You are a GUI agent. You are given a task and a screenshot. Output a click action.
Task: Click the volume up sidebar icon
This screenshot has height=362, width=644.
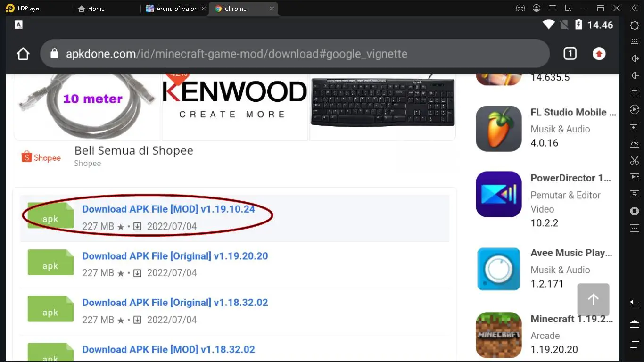[635, 58]
